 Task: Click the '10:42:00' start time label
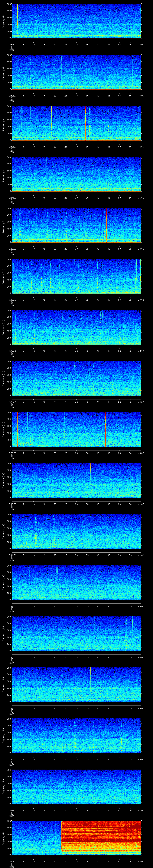coord(12,606)
